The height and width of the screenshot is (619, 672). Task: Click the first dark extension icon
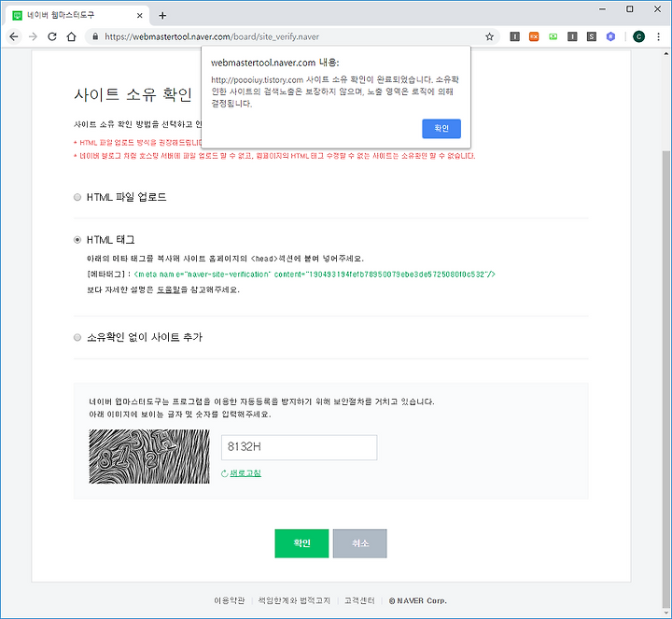[x=514, y=36]
